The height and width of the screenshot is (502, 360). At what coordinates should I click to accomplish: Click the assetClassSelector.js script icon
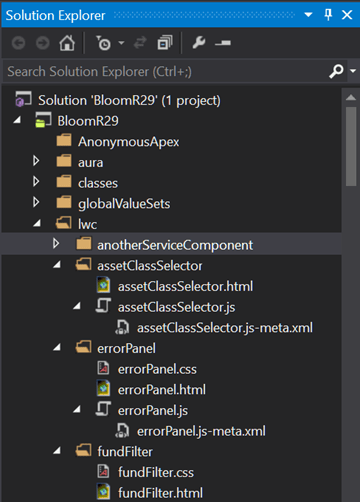pos(103,305)
